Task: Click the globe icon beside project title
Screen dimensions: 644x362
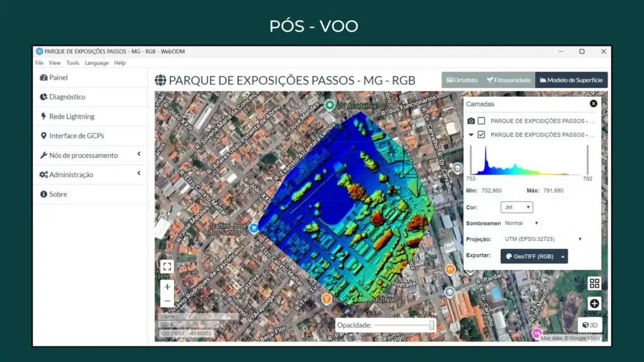Action: pyautogui.click(x=160, y=80)
